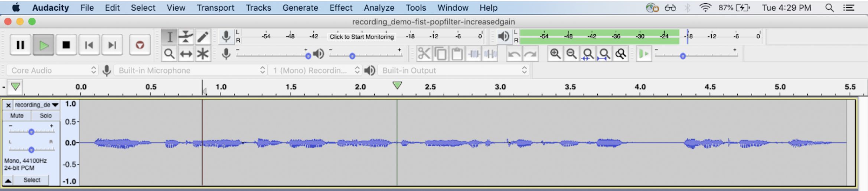Screen dimensions: 868x191
Task: Click the track Select button
Action: [32, 180]
